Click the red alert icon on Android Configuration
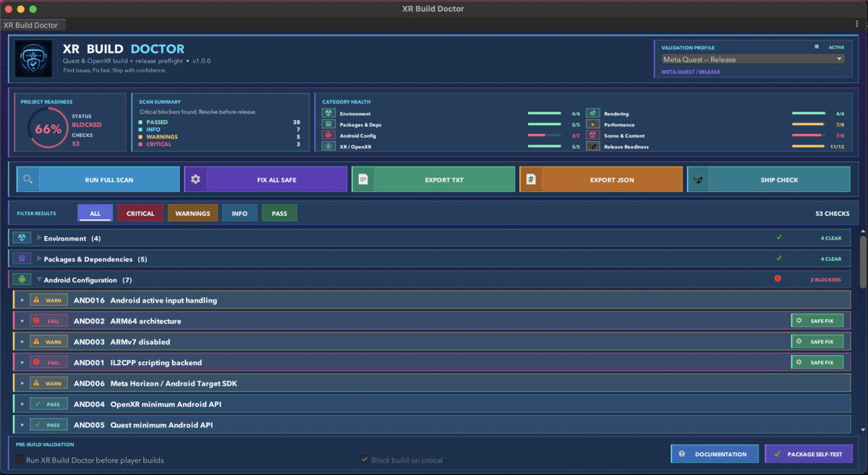The width and height of the screenshot is (868, 475). (x=778, y=278)
